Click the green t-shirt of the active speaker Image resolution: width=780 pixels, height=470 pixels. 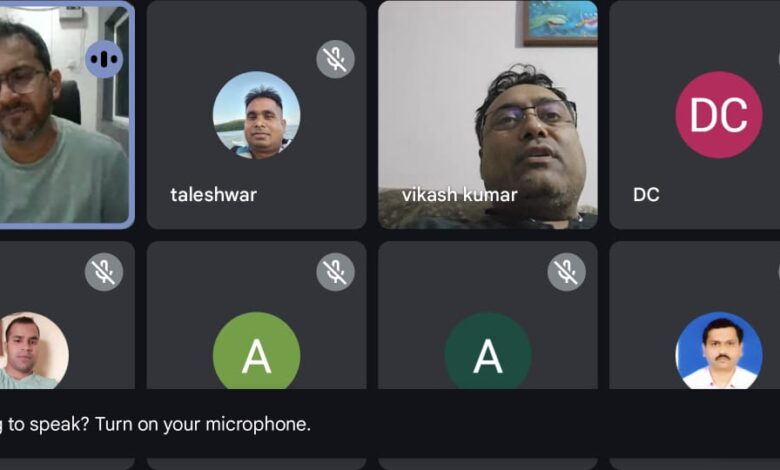pos(64,172)
